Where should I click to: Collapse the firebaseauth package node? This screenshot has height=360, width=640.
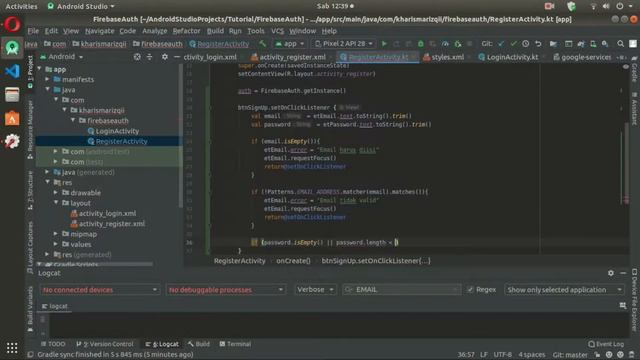click(73, 120)
